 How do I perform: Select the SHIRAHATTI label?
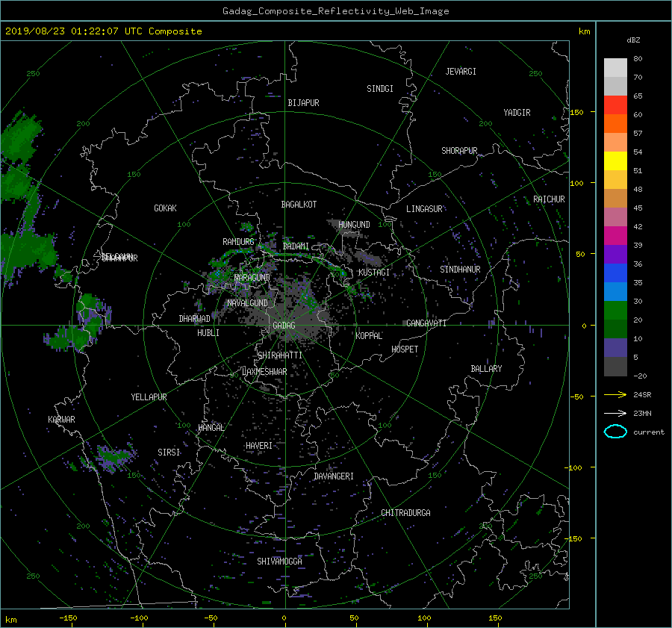[x=280, y=355]
